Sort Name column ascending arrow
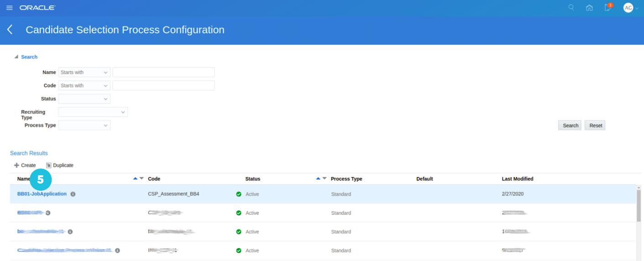644x261 pixels. click(x=135, y=178)
